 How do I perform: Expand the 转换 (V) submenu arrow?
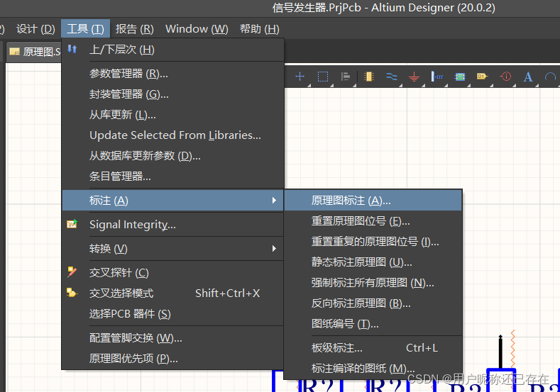pos(274,248)
